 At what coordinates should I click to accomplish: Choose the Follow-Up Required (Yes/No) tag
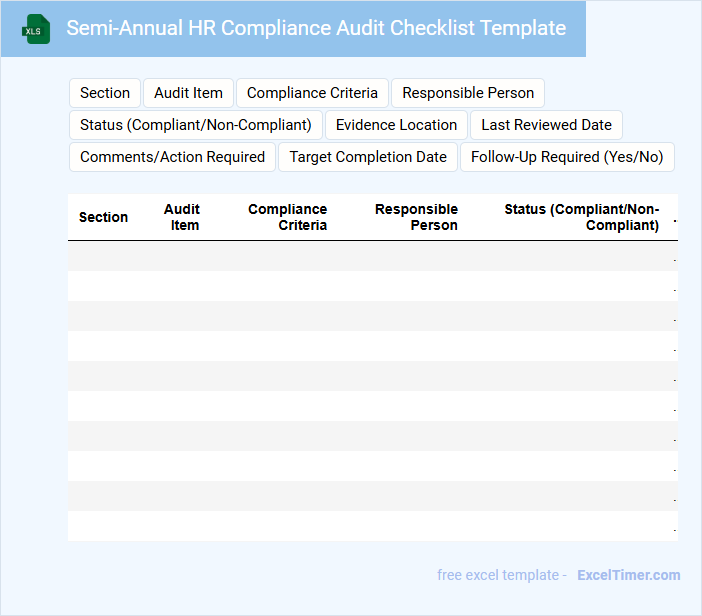click(567, 157)
